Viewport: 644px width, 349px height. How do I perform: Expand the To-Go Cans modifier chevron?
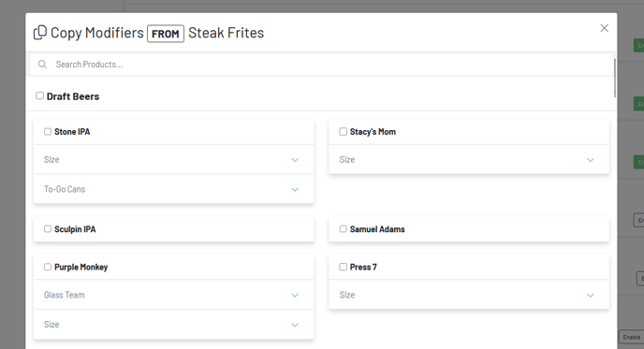[295, 190]
